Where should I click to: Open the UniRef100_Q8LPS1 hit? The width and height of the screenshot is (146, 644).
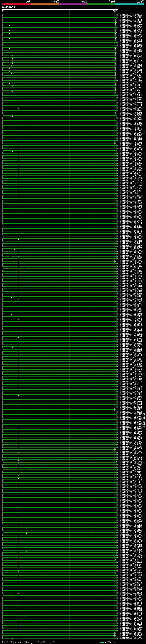tap(131, 32)
